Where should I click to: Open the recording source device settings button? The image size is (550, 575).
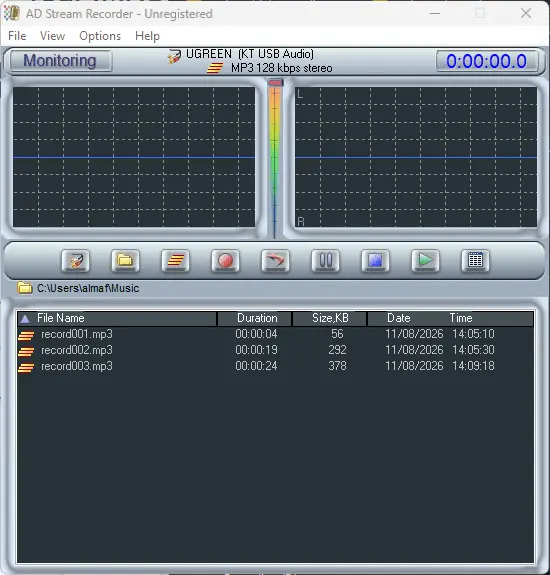point(76,261)
